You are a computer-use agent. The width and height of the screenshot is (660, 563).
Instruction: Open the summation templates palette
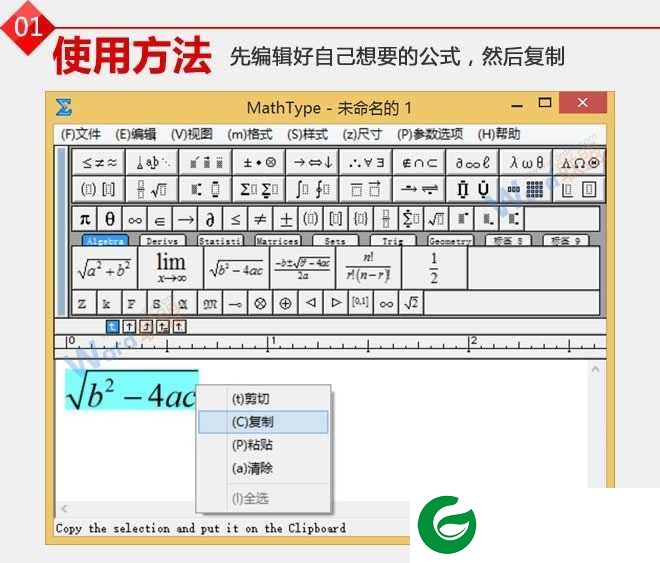pyautogui.click(x=259, y=189)
